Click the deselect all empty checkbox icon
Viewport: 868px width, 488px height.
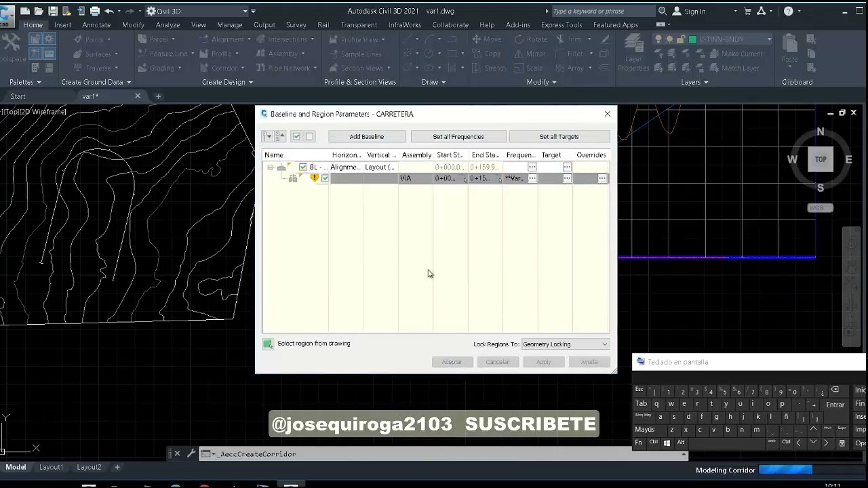click(309, 136)
